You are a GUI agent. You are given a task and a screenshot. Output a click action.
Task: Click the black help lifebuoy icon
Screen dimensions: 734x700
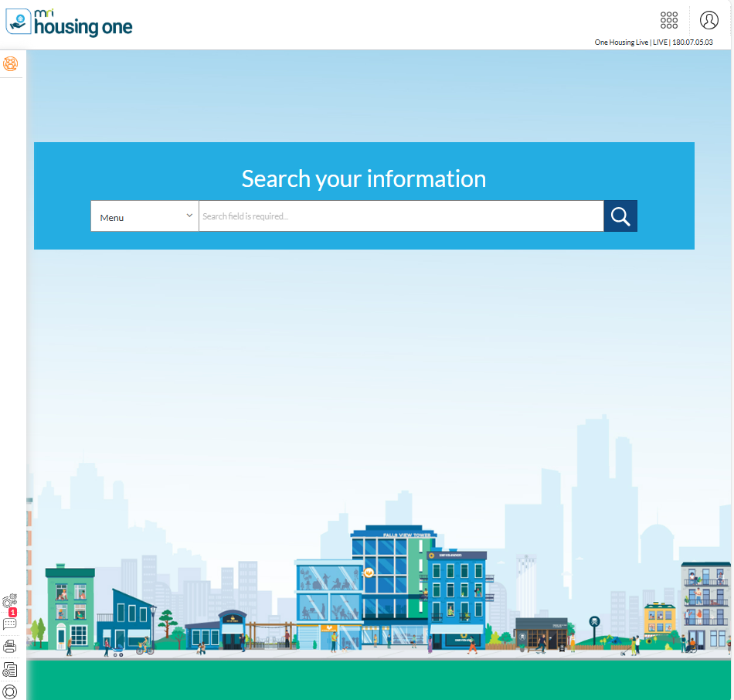coord(10,692)
